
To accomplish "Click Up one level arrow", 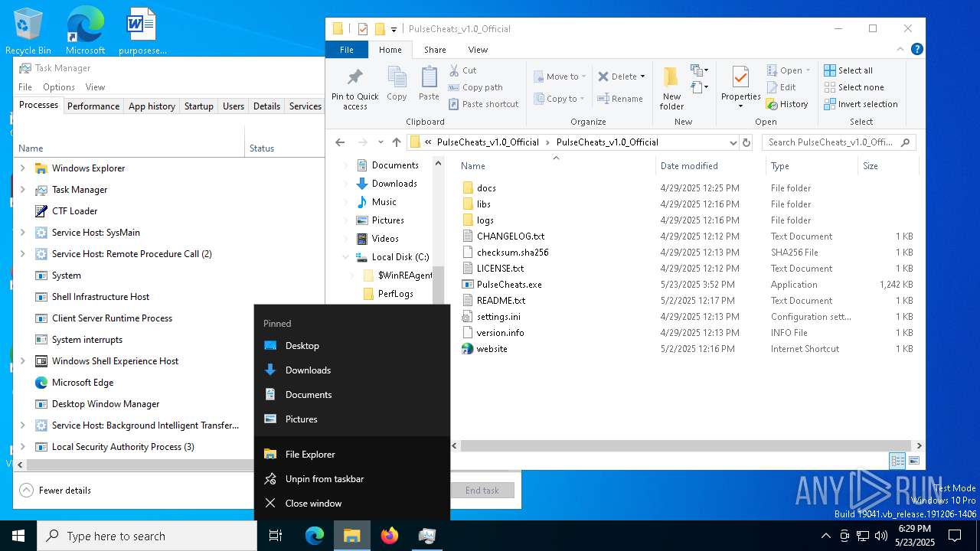I will click(396, 142).
